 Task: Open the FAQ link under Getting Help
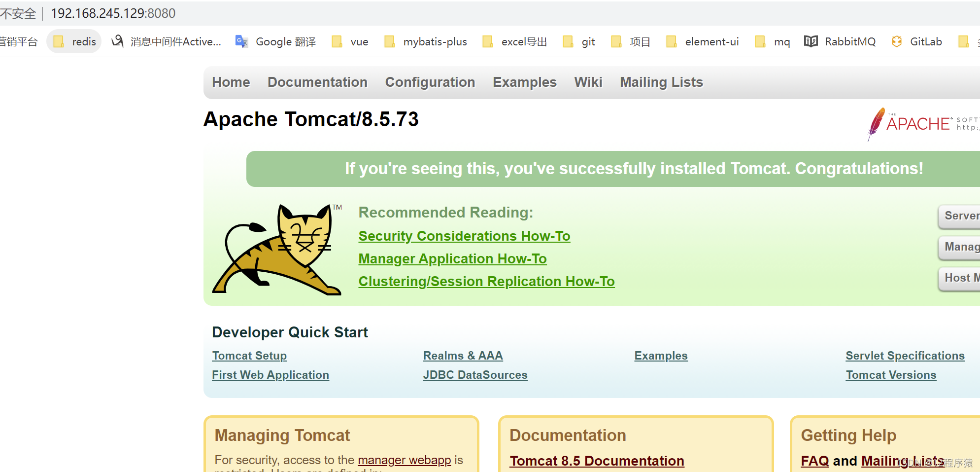click(815, 461)
